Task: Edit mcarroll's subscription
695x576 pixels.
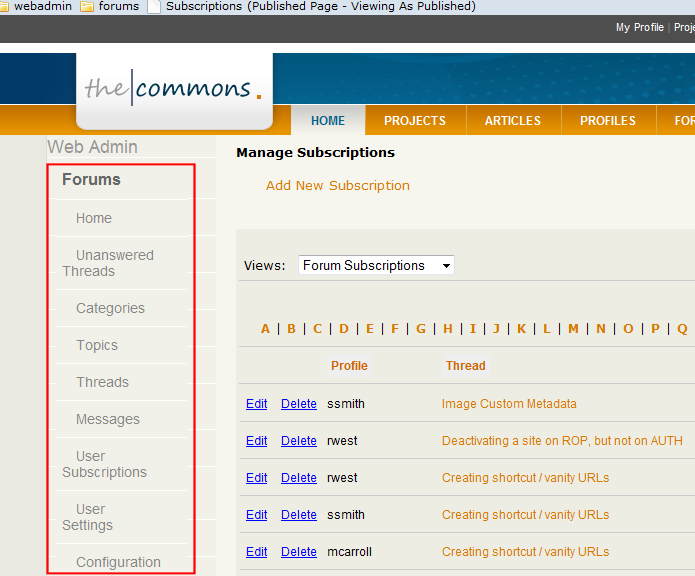Action: click(257, 552)
